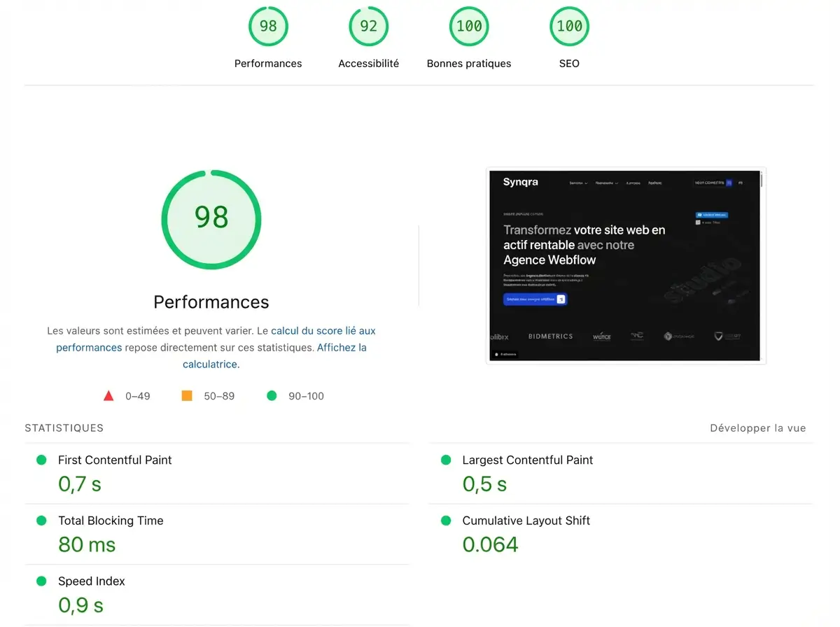Click the Largest Contentful Paint metric row

[x=527, y=460]
